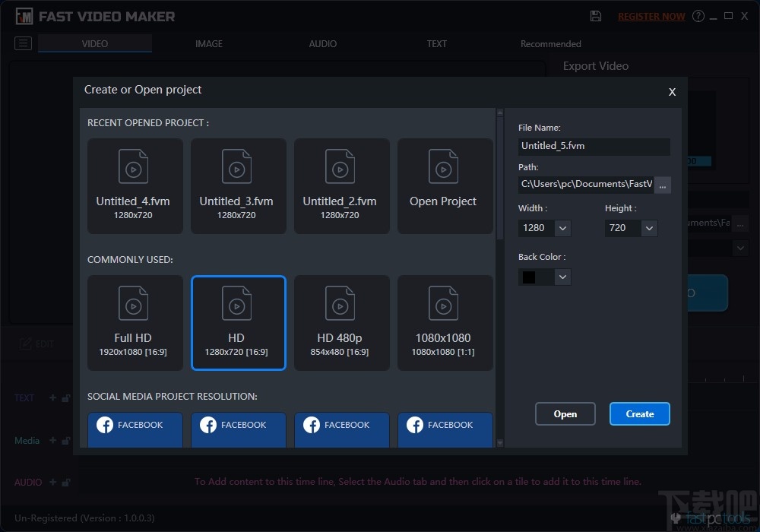Open recent project Untitled_4.fvm

point(135,186)
